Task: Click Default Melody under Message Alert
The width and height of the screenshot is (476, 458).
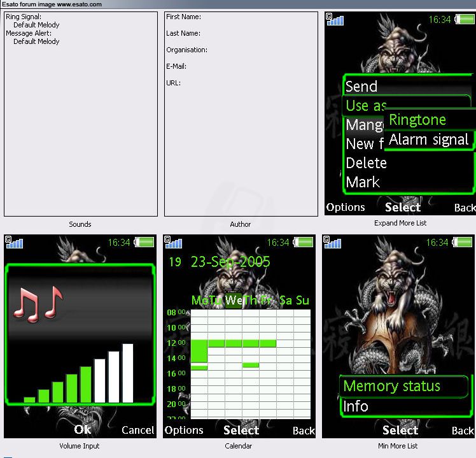Action: [x=36, y=41]
